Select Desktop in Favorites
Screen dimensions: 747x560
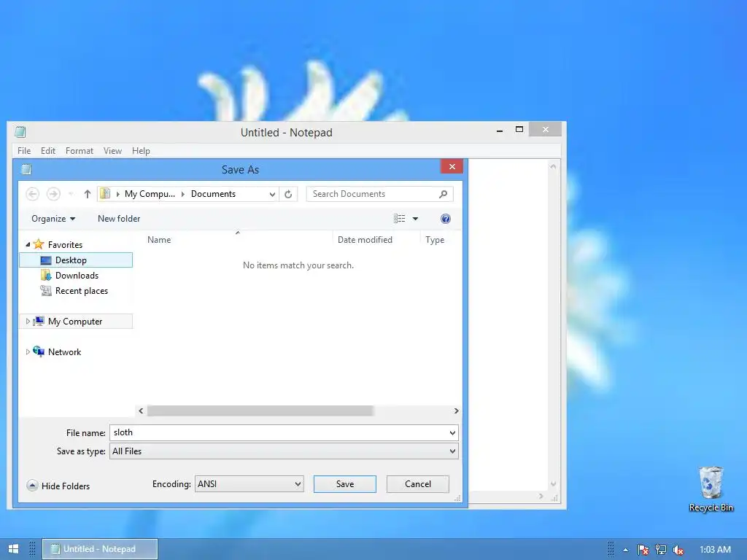tap(76, 260)
